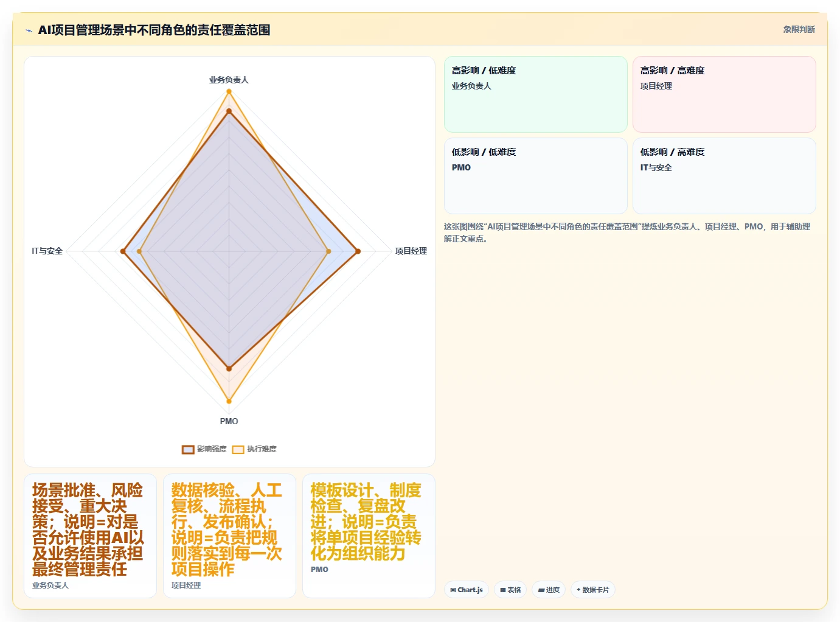Open the 高影响 / 低难度 quadrant card
The image size is (840, 622).
point(535,94)
